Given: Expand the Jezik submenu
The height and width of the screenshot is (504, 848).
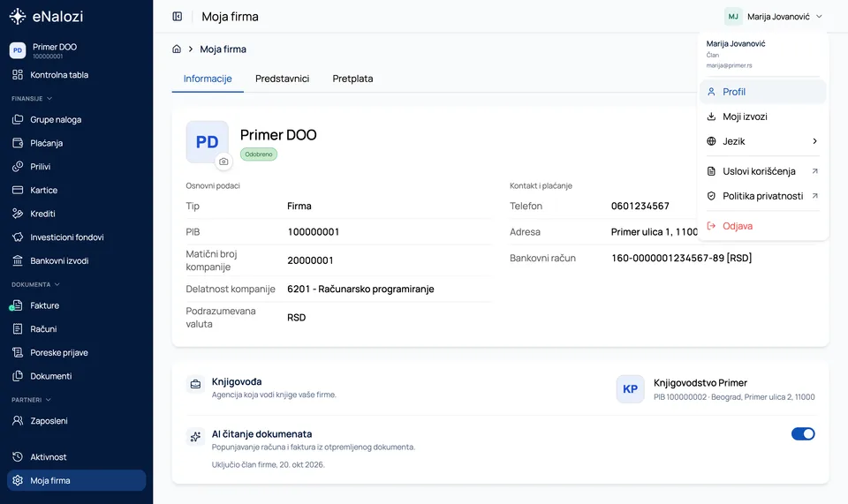Looking at the screenshot, I should pyautogui.click(x=762, y=141).
